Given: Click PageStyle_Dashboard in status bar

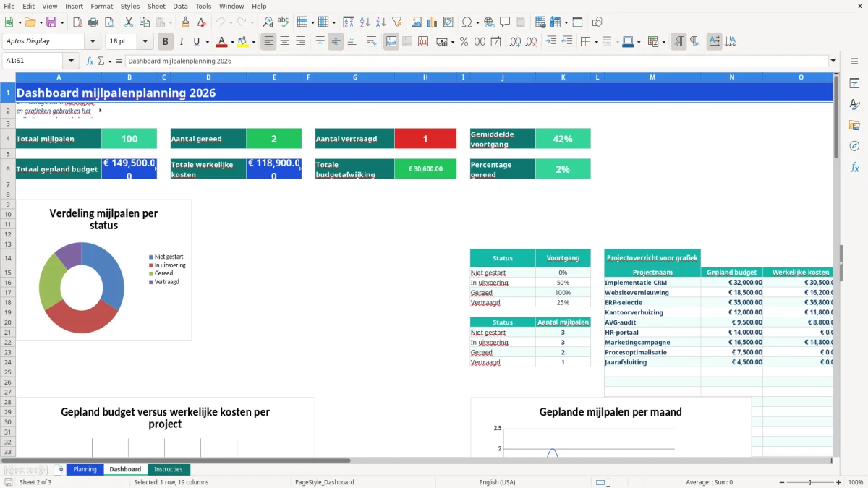Looking at the screenshot, I should (x=325, y=482).
